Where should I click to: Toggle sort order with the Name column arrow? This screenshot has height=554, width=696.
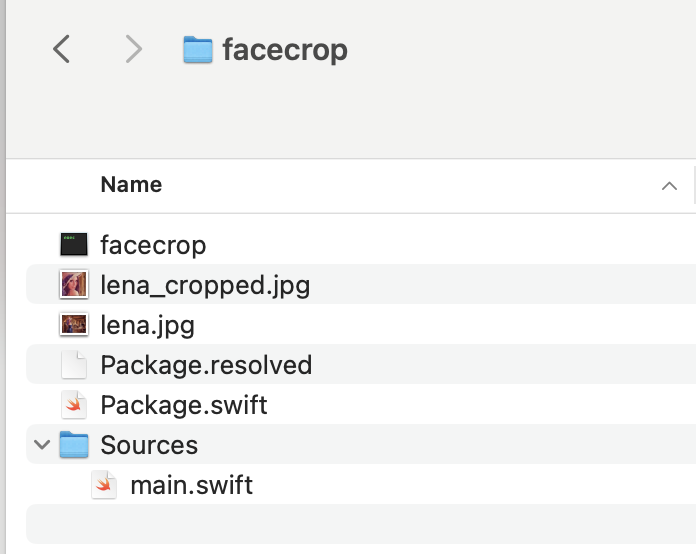click(668, 185)
